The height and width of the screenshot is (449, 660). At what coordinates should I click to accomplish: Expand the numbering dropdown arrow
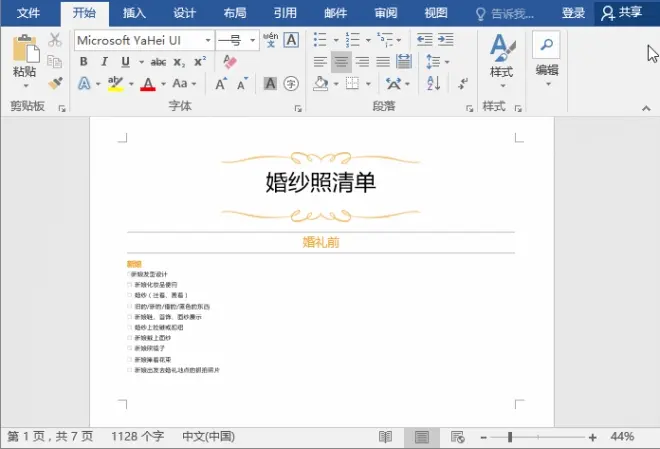tap(368, 40)
